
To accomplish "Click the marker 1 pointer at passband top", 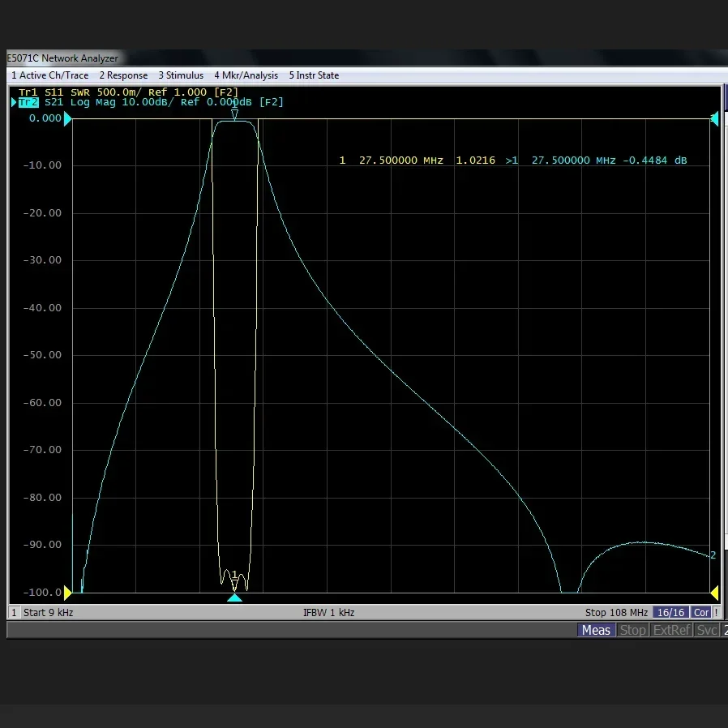I will coord(235,114).
